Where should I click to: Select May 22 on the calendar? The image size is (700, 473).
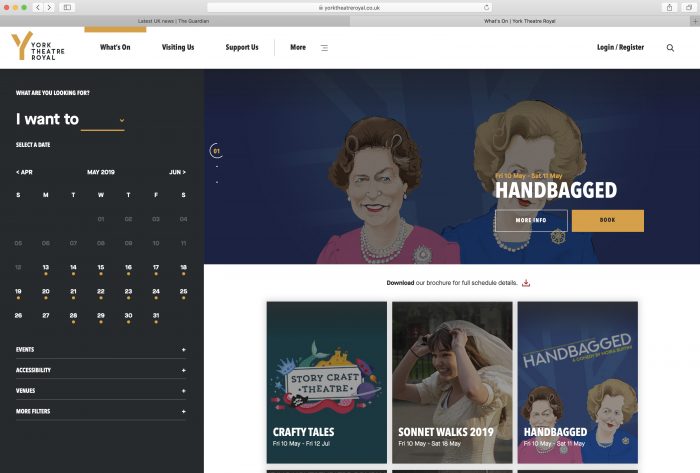pyautogui.click(x=101, y=293)
